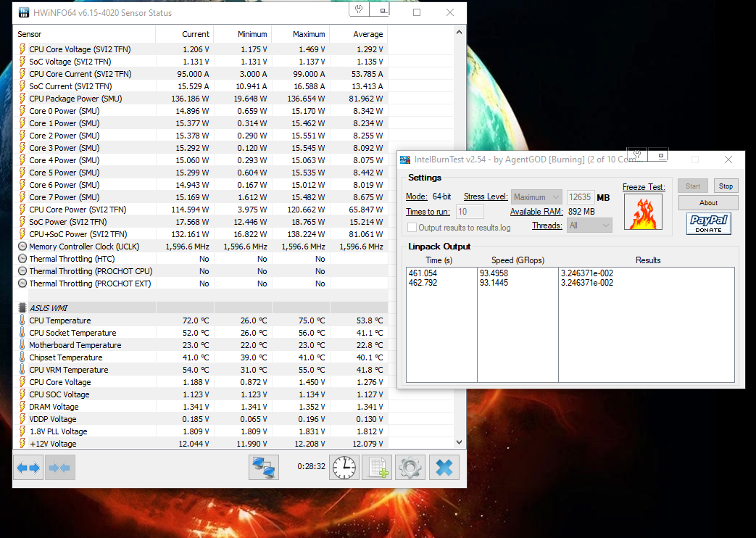This screenshot has height=538, width=756.
Task: Click the clock reset timer icon
Action: click(x=344, y=468)
